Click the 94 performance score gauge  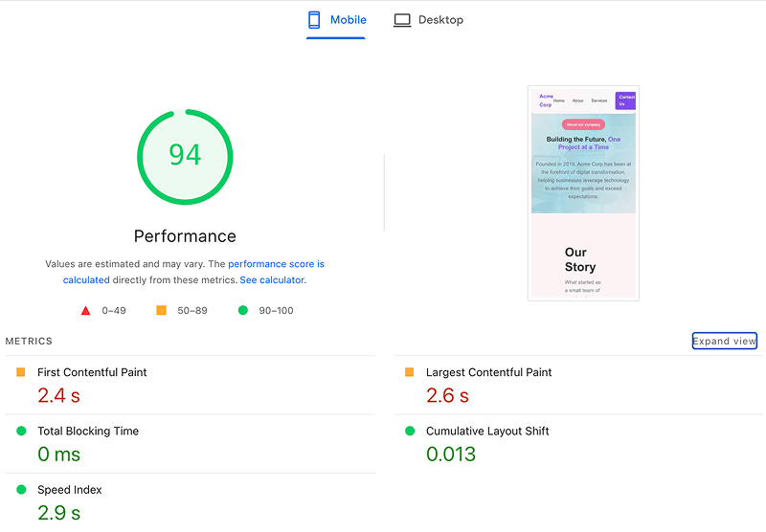pyautogui.click(x=185, y=157)
